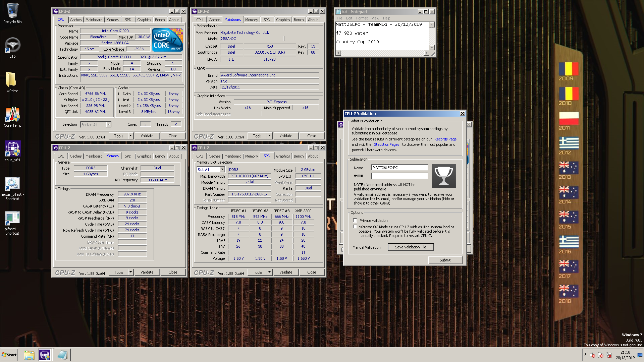The image size is (644, 362).
Task: Open the Slot #1 memory slot dropdown
Action: (222, 170)
